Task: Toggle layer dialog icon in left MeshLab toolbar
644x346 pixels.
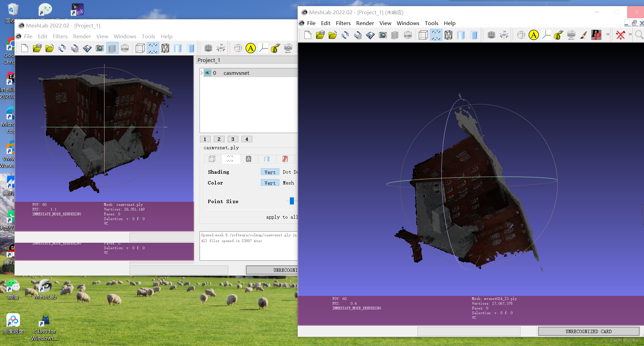Action: pos(112,48)
